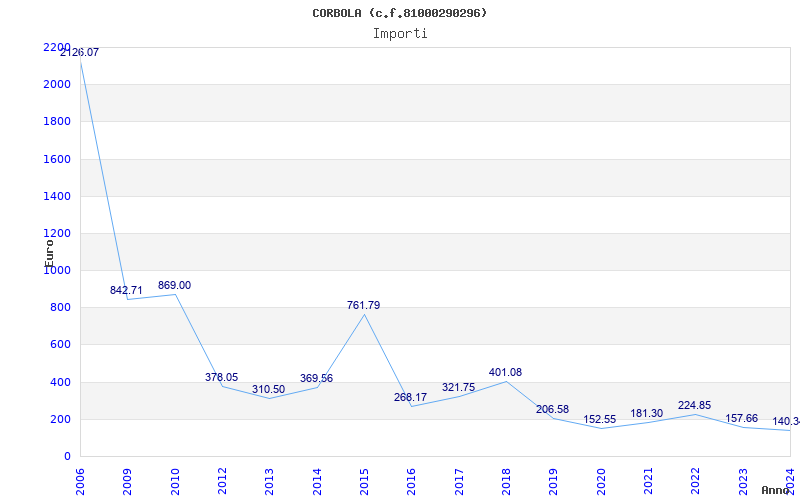
Task: Click the 2017 year axis label
Action: 459,481
